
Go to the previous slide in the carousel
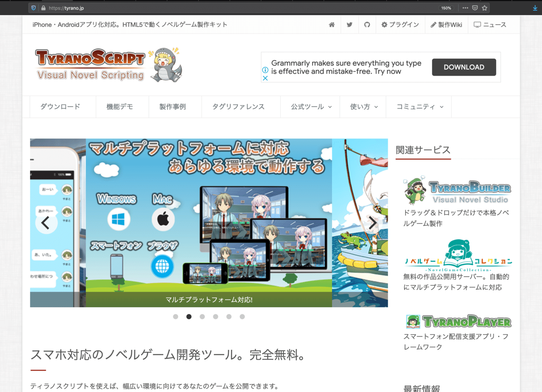(x=46, y=223)
